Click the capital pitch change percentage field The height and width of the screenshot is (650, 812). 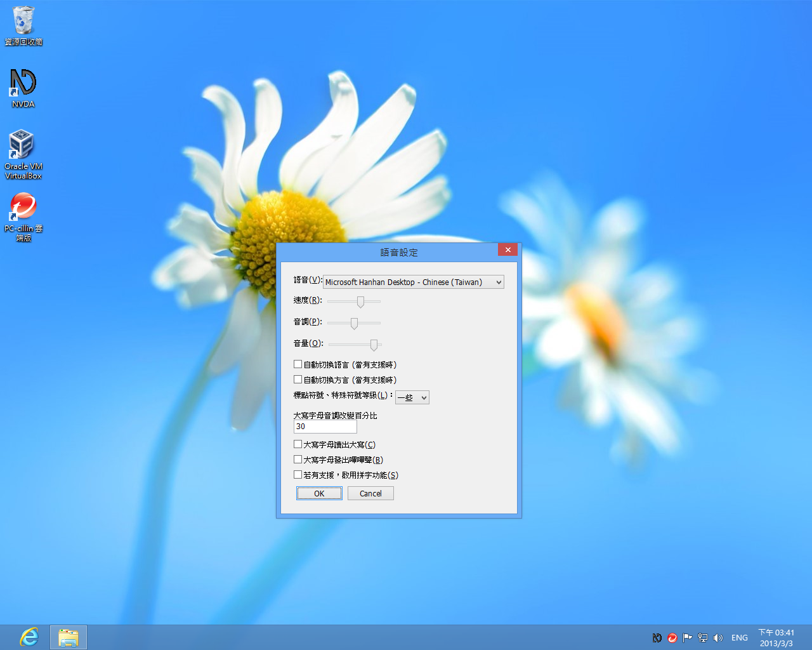pos(325,427)
